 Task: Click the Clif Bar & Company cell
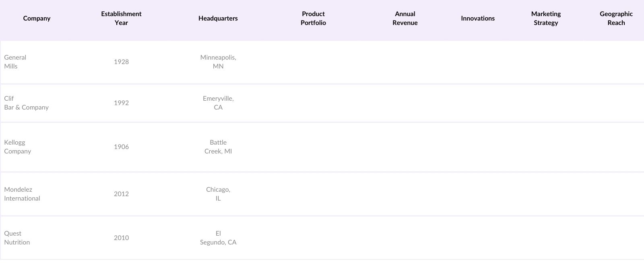click(26, 103)
